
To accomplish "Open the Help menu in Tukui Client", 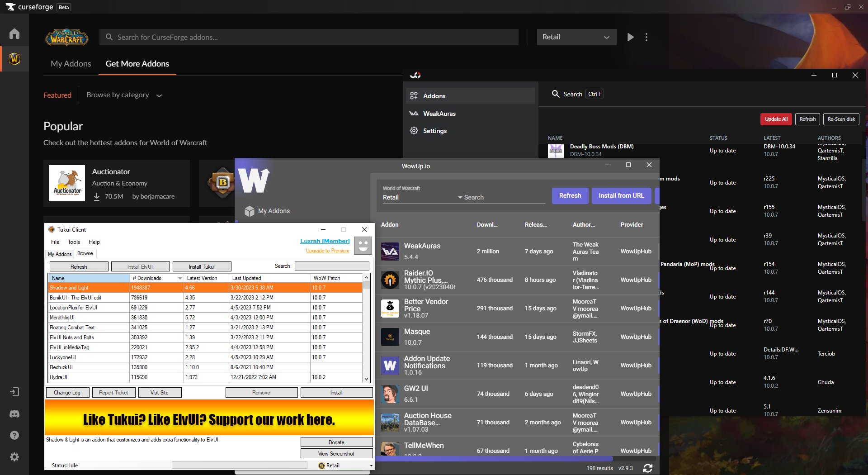I will pos(94,242).
